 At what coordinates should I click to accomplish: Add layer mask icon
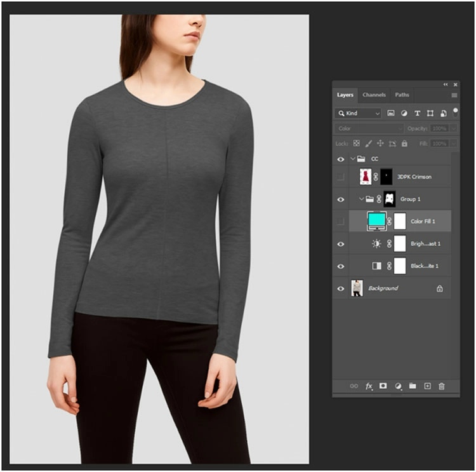383,386
